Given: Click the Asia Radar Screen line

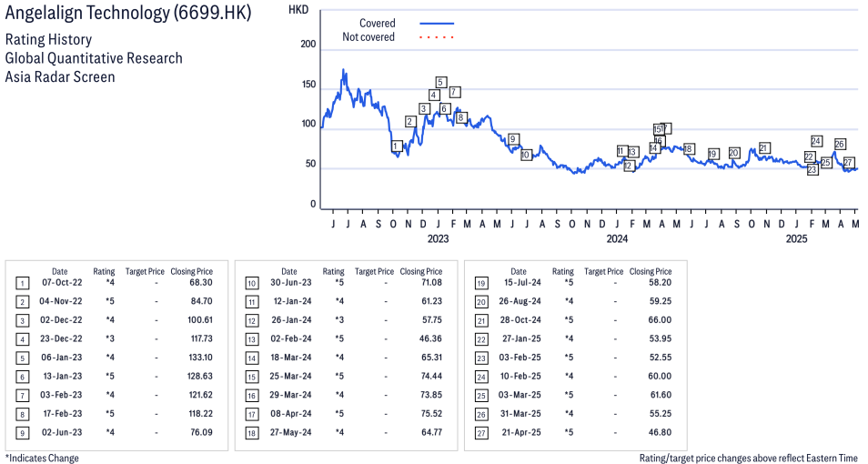Looking at the screenshot, I should (60, 76).
